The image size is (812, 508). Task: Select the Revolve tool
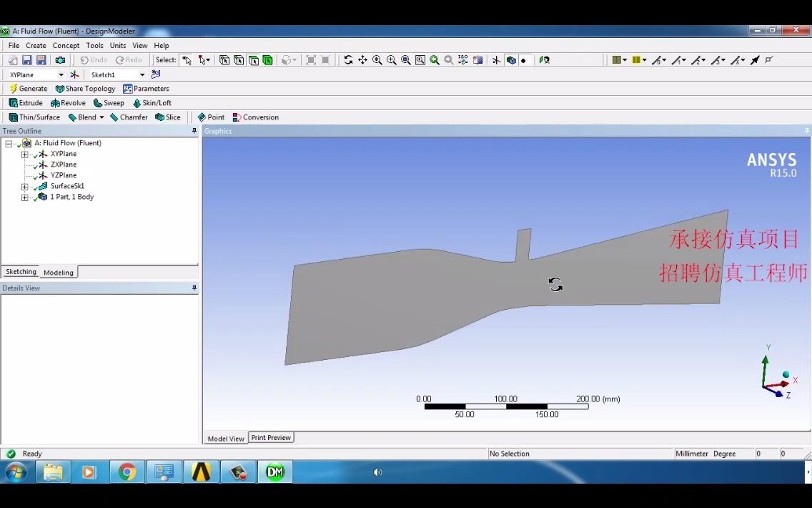coord(69,102)
